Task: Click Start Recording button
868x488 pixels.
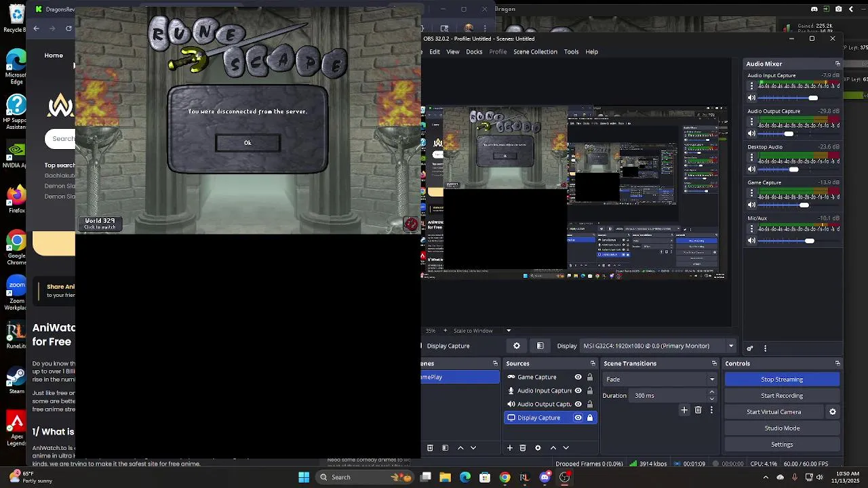Action: 782,395
